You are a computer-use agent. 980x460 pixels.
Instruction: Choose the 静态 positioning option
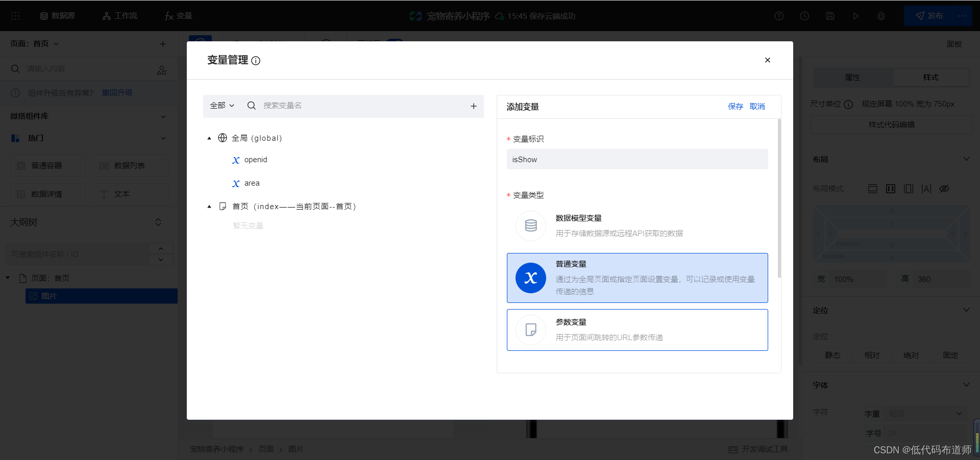click(832, 355)
